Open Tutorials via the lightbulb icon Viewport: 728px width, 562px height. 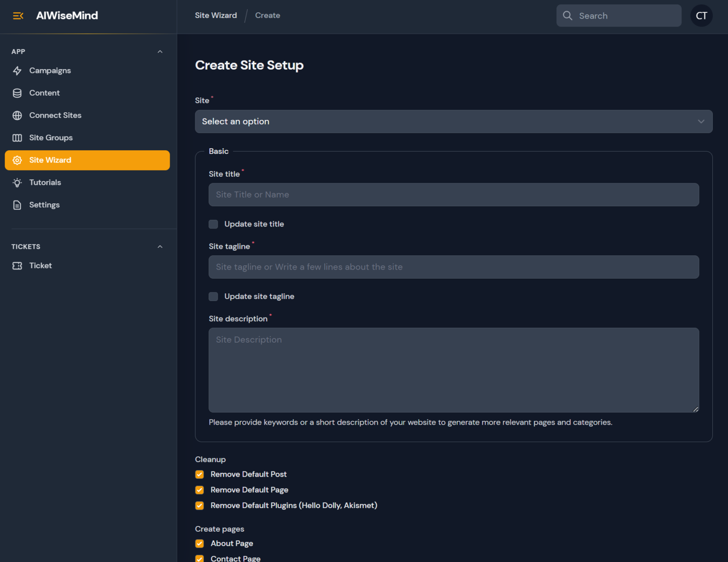[x=18, y=182]
